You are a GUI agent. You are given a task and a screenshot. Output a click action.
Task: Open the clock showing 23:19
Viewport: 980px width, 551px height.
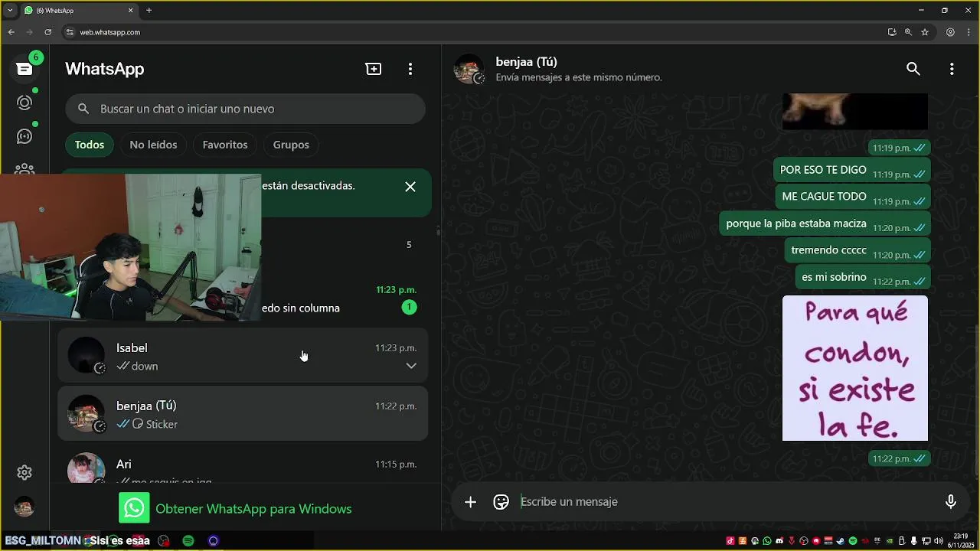(962, 540)
